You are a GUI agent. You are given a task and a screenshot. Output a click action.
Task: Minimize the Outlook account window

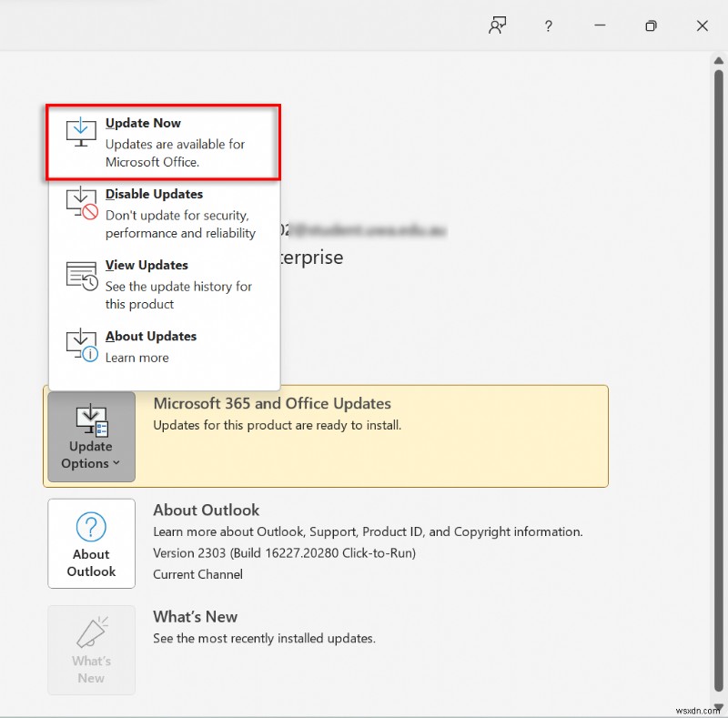click(600, 25)
